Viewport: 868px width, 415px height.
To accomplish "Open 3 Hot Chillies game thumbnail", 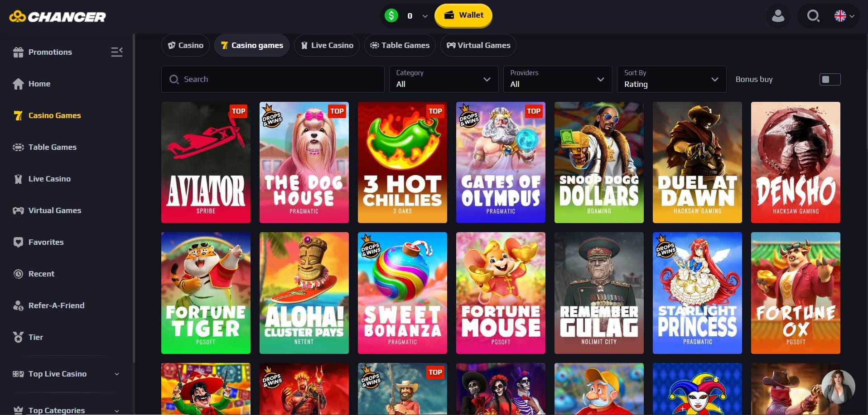I will (402, 162).
